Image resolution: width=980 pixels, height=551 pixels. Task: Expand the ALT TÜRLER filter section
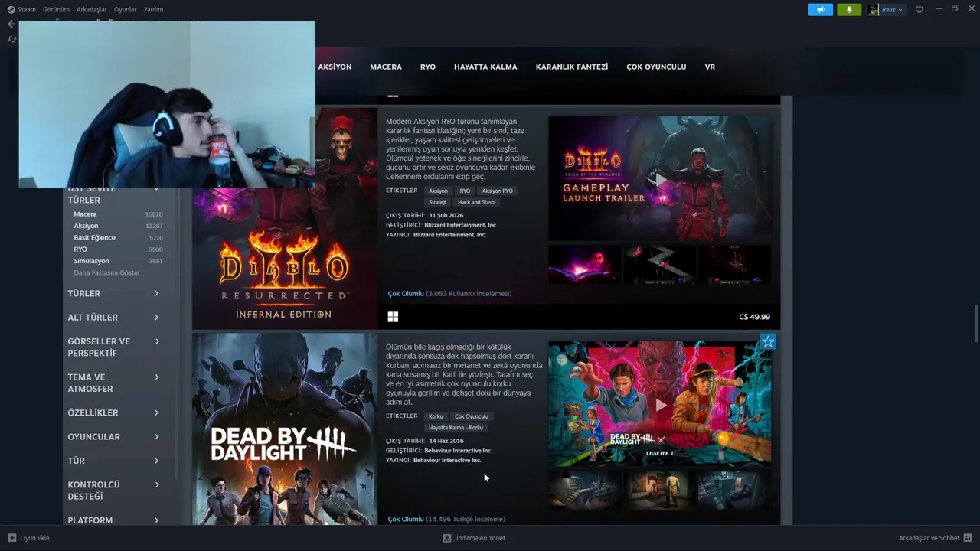pos(113,318)
